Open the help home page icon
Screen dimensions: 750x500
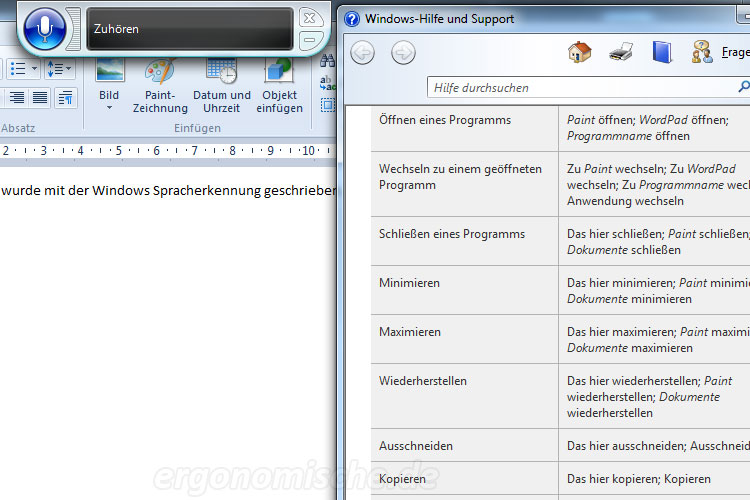coord(580,52)
